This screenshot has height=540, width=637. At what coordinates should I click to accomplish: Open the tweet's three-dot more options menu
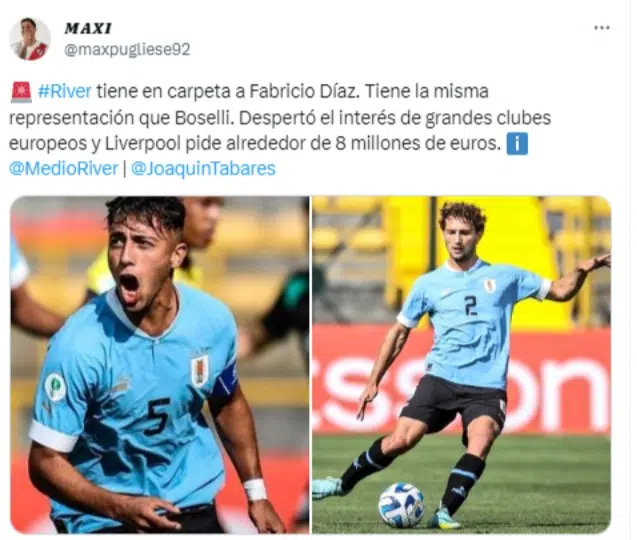601,28
